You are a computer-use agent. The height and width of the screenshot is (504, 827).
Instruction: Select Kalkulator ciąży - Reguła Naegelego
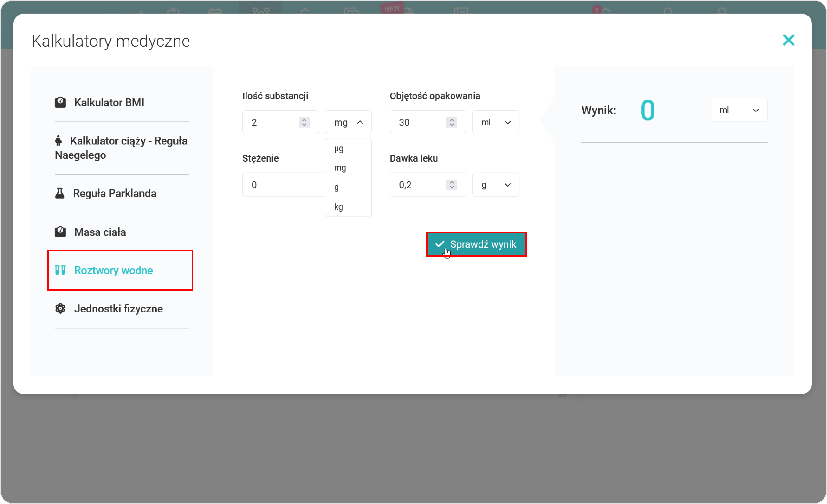121,148
